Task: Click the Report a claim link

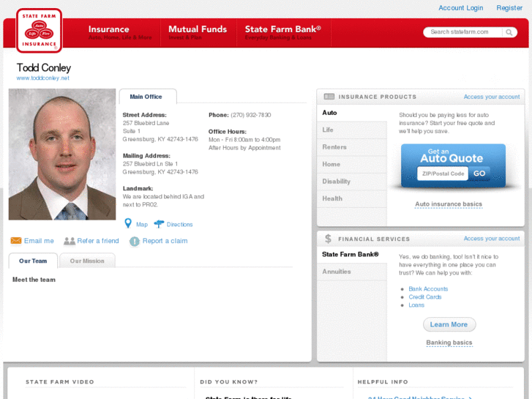Action: coord(165,241)
